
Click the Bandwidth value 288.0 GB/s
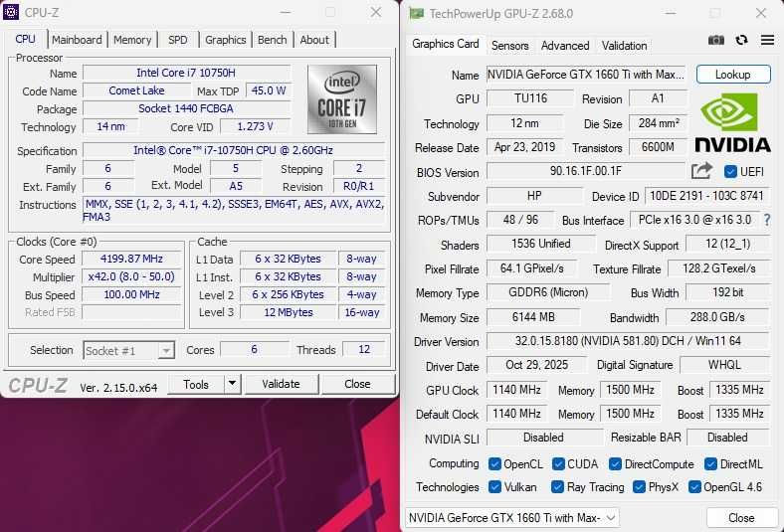tap(717, 316)
